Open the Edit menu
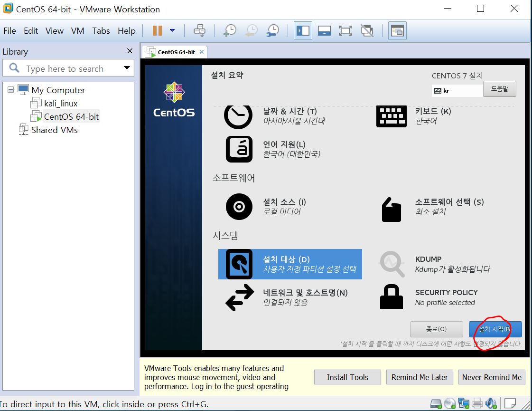 point(31,31)
